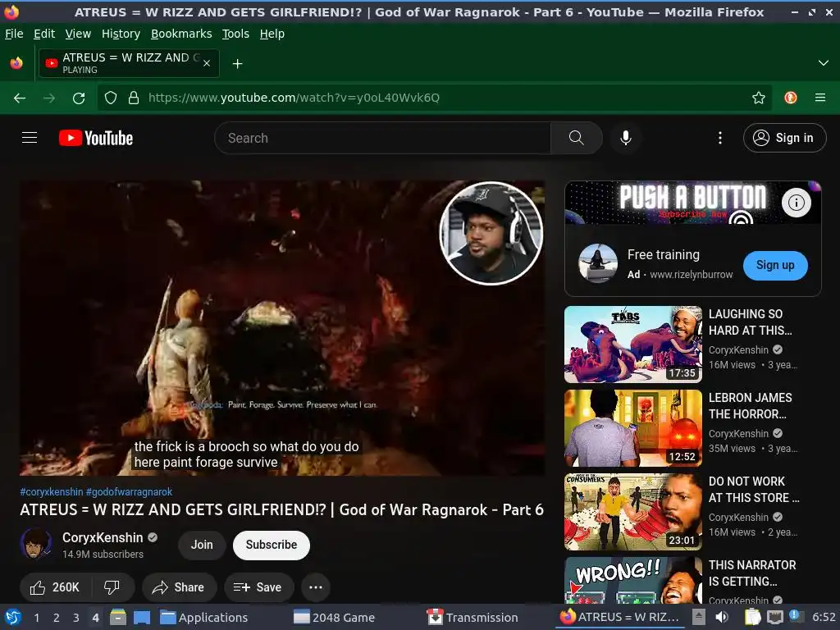
Task: Open the History menu
Action: [121, 34]
